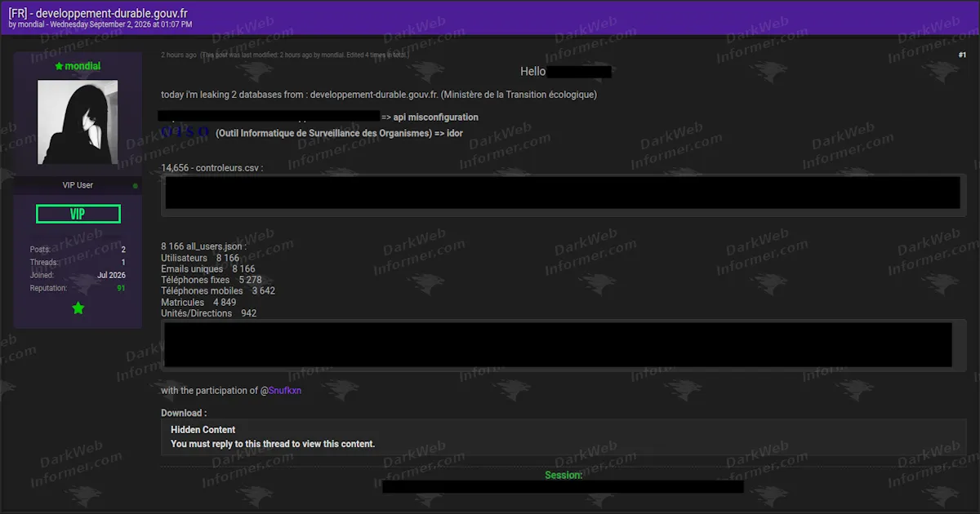Click the 'Session:' label
This screenshot has width=980, height=514.
[x=563, y=475]
